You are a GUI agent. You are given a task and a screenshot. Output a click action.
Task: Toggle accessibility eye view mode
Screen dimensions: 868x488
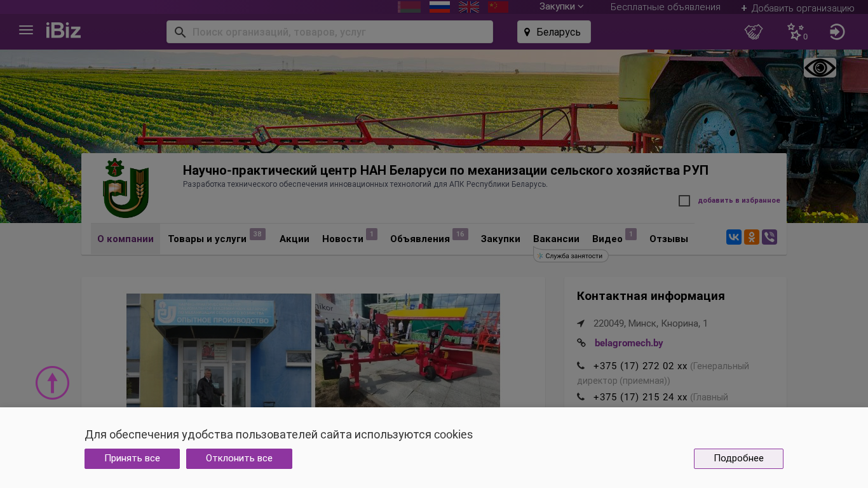820,68
